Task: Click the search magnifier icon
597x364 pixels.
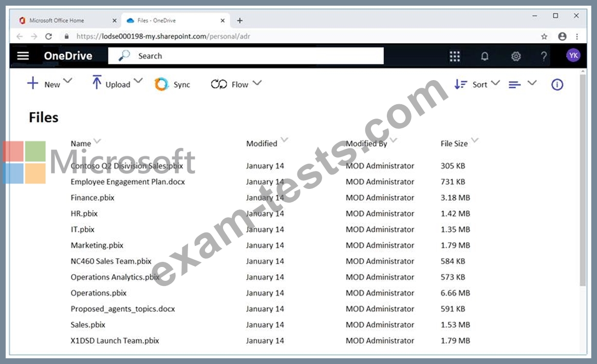Action: [x=124, y=55]
